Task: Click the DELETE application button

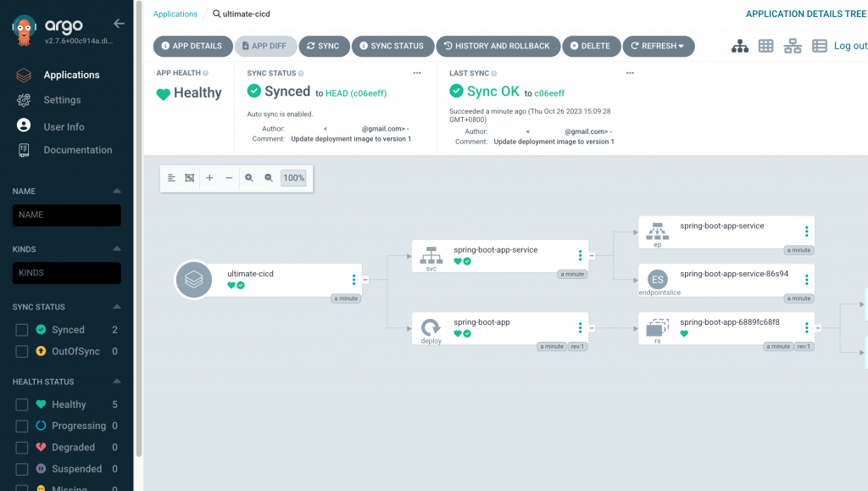Action: [591, 46]
